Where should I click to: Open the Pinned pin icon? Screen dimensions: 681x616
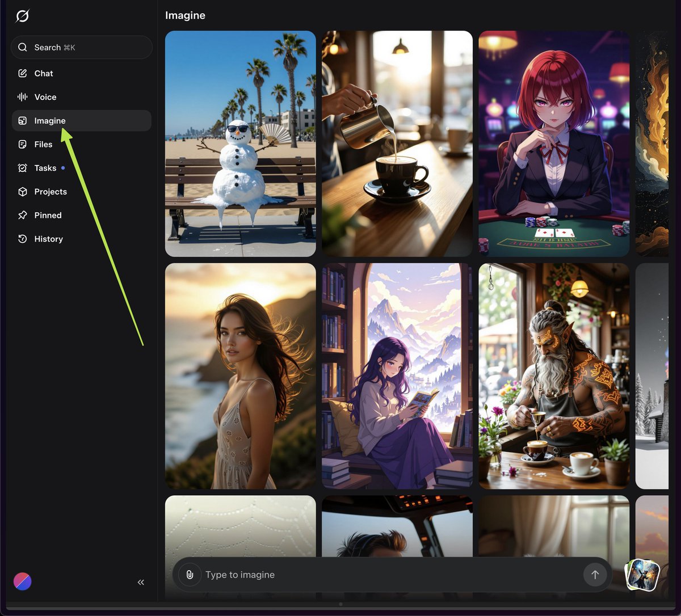click(23, 216)
